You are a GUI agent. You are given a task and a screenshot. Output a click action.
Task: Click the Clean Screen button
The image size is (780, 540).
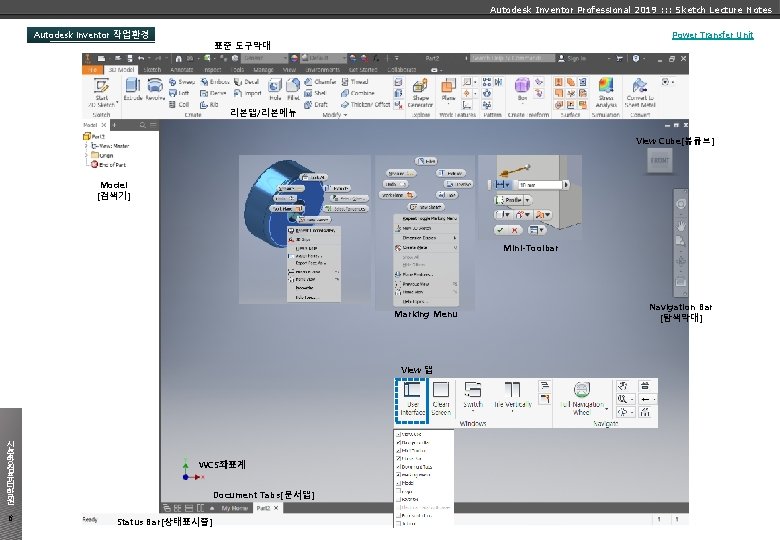click(x=441, y=398)
